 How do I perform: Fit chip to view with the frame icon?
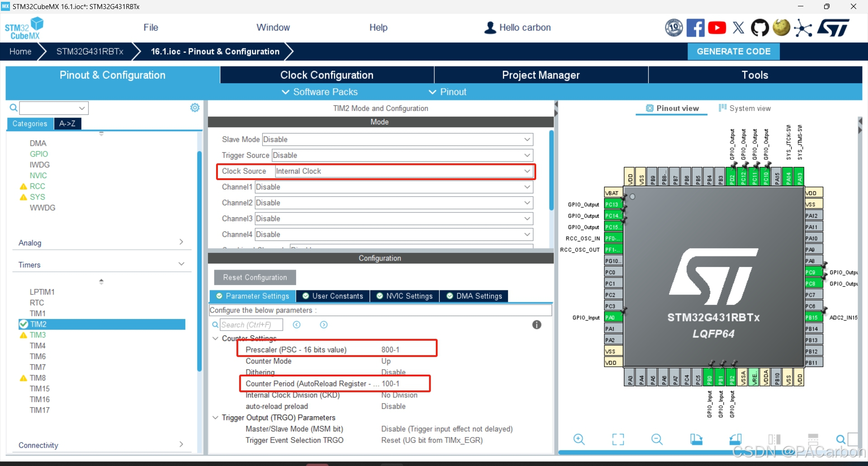pos(618,439)
